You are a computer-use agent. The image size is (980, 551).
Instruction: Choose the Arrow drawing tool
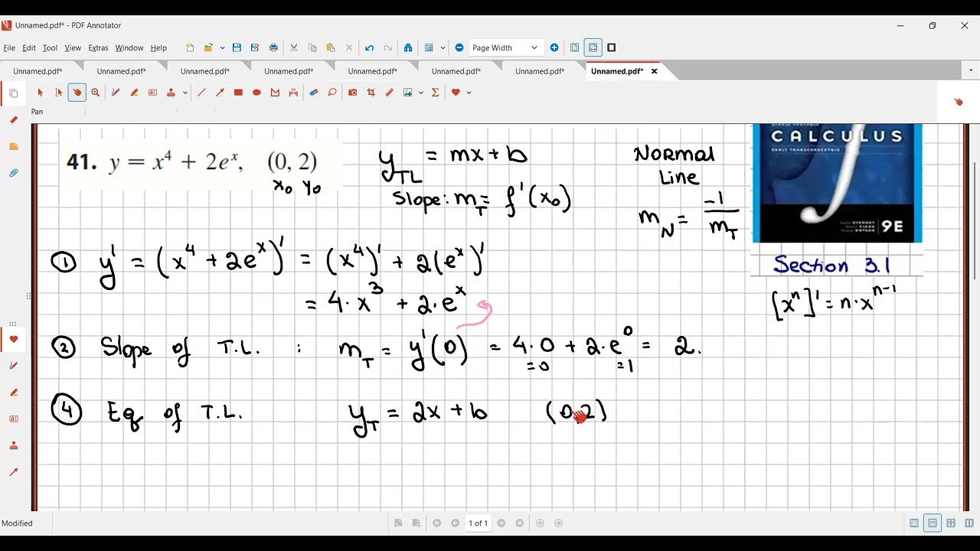click(x=220, y=93)
